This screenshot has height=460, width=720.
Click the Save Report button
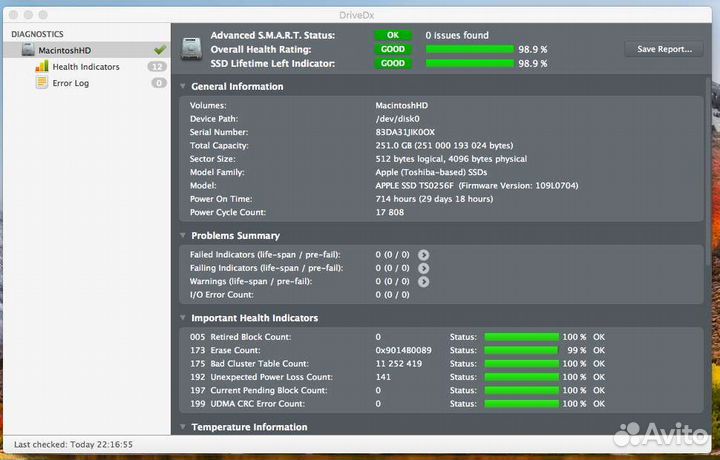coord(664,49)
